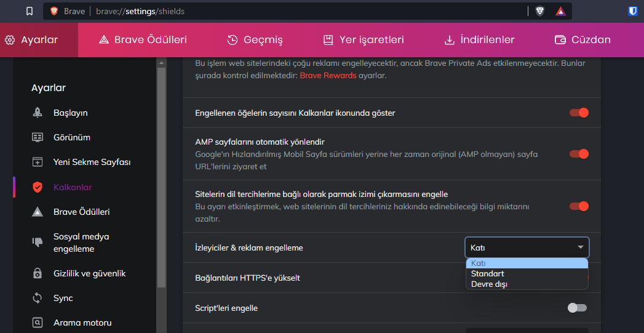Enable the Script'leri engelle switch
The image size is (644, 333).
coord(577,308)
